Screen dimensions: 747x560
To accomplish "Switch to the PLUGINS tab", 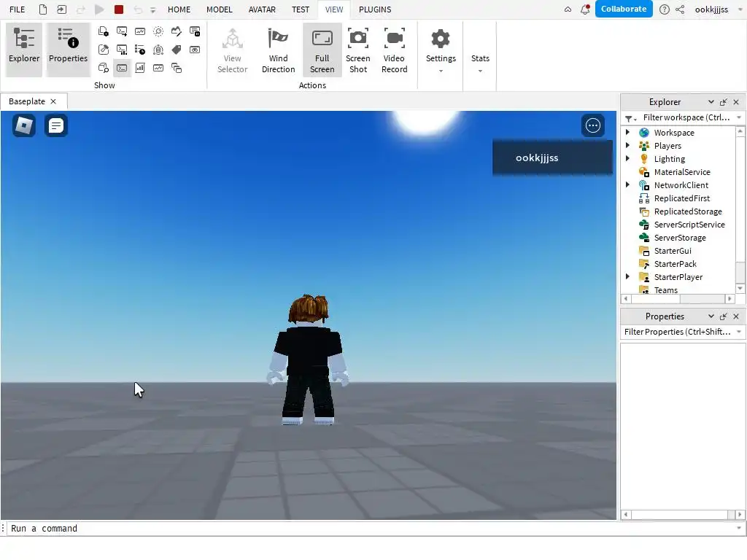I will point(375,9).
